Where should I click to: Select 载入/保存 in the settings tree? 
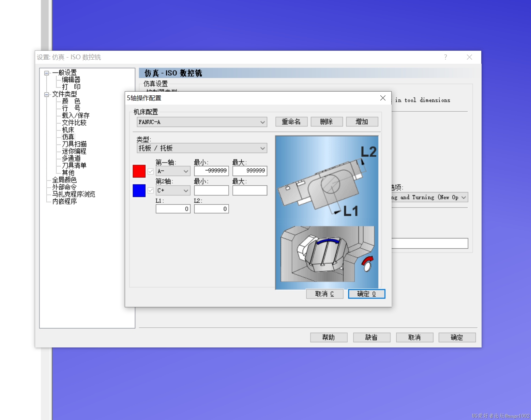[76, 115]
